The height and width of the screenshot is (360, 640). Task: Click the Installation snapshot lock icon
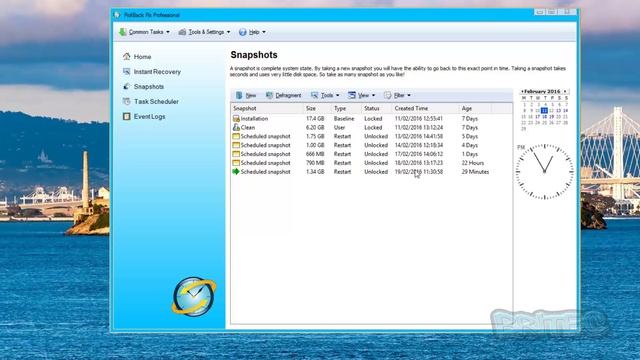[236, 118]
